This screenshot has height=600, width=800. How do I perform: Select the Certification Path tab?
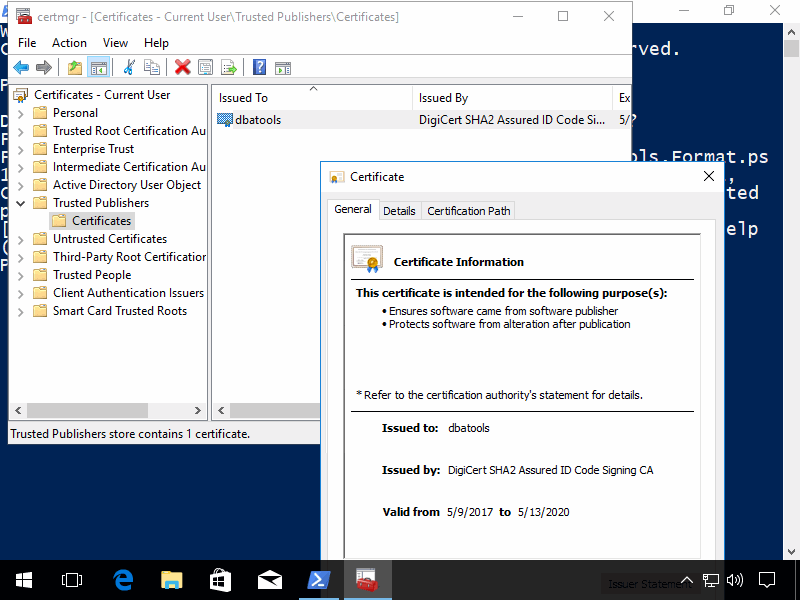pos(468,210)
